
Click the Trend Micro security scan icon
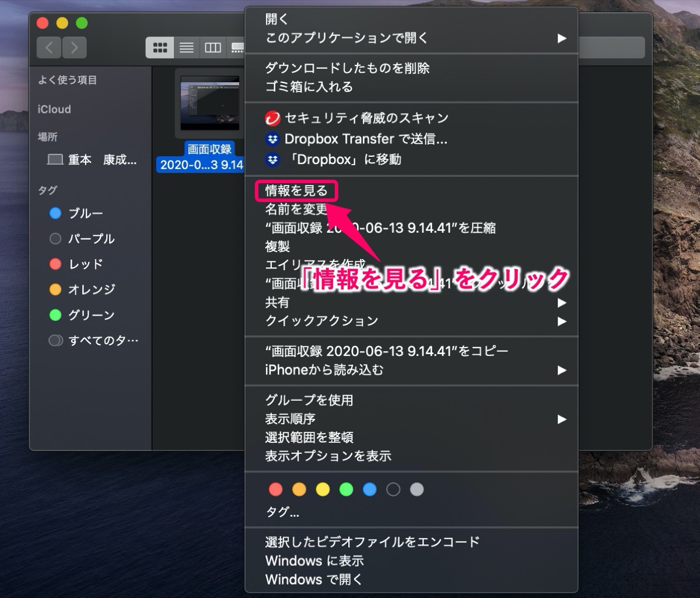(272, 119)
